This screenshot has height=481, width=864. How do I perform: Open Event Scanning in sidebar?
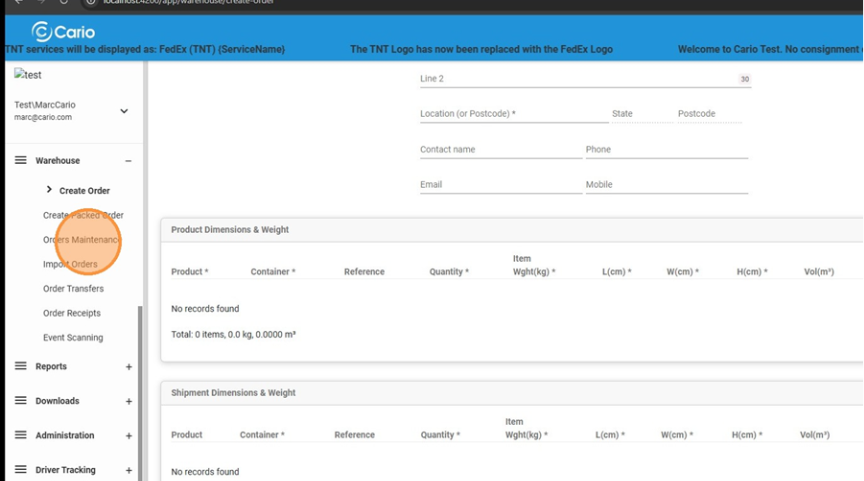(73, 338)
